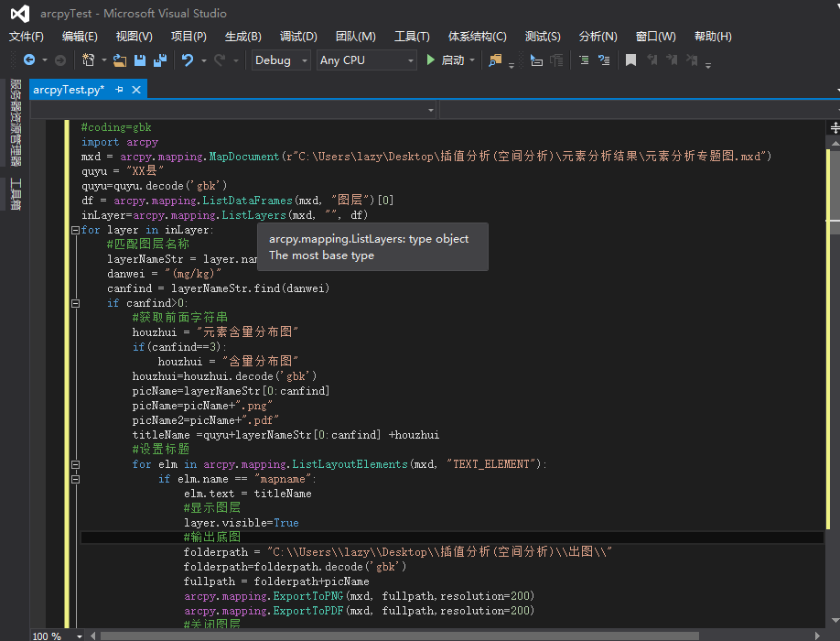Open the 帮助(H) menu
This screenshot has width=840, height=641.
point(713,37)
